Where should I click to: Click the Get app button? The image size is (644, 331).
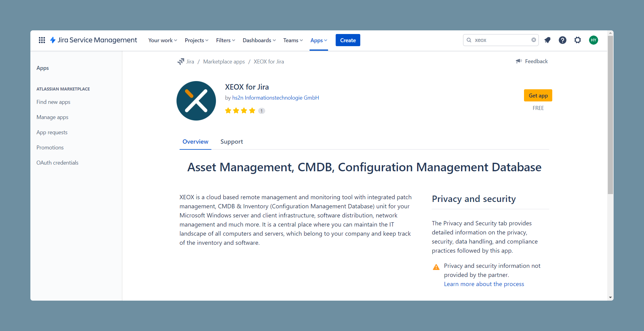pyautogui.click(x=538, y=96)
